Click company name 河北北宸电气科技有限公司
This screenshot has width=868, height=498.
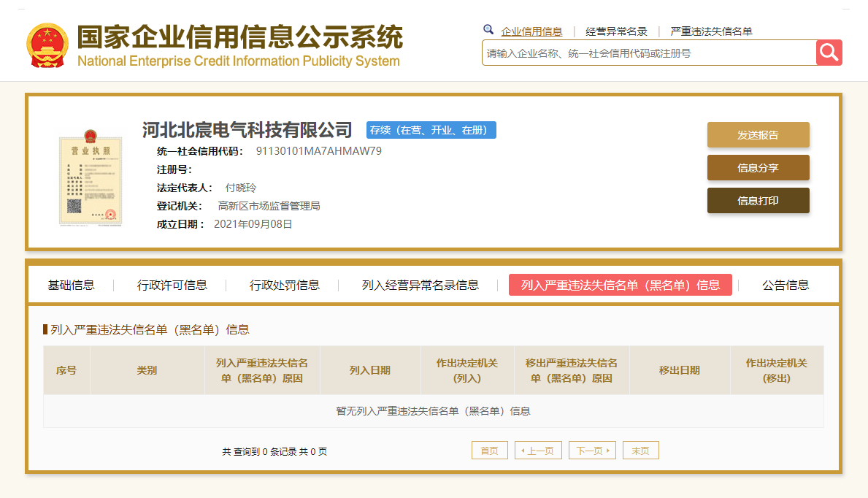[247, 130]
